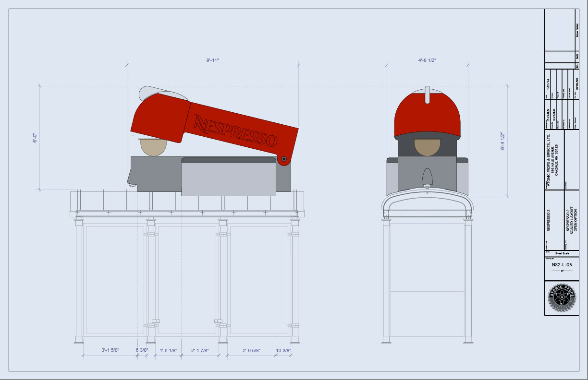Click the Atomic Props round logo
Viewport: 588px width, 380px height.
[562, 297]
